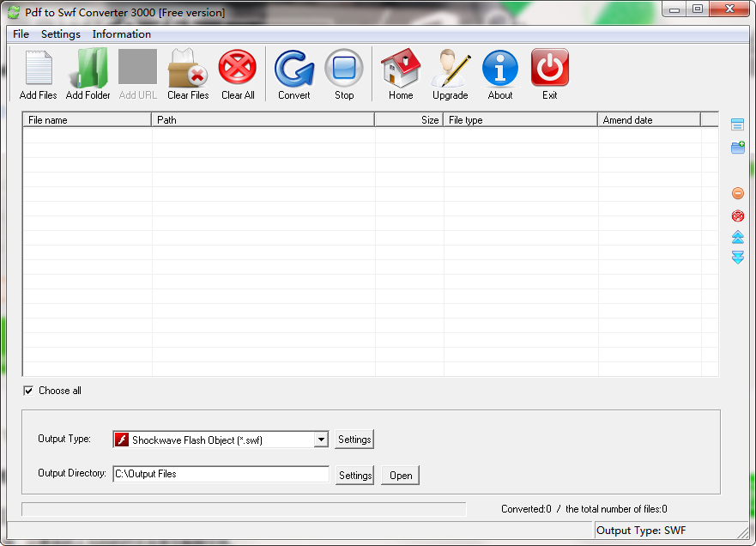Viewport: 756px width, 546px height.
Task: Click the Stop toolbar icon
Action: point(344,68)
